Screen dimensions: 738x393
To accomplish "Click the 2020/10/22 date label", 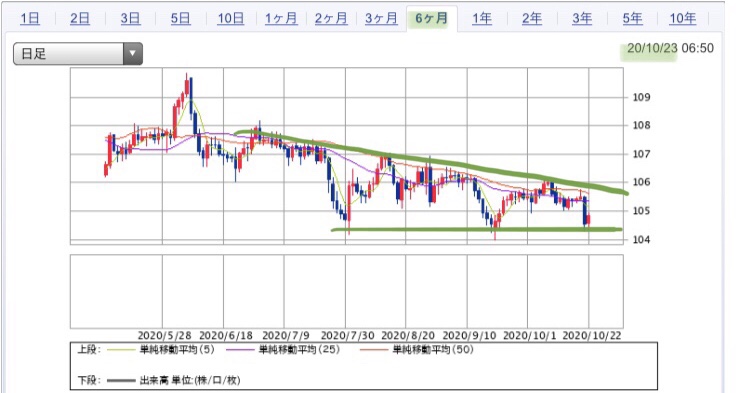I will coord(592,336).
